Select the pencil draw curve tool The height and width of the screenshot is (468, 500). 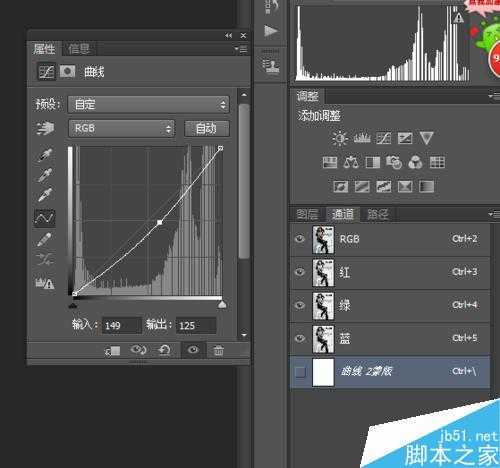[44, 239]
